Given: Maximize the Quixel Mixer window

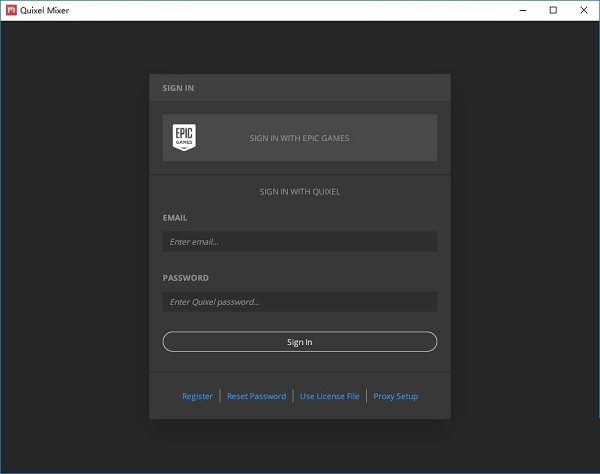Looking at the screenshot, I should tap(553, 10).
